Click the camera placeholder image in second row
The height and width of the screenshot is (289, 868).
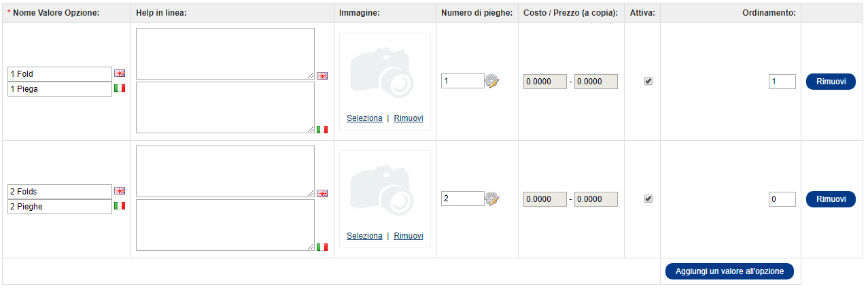(385, 190)
